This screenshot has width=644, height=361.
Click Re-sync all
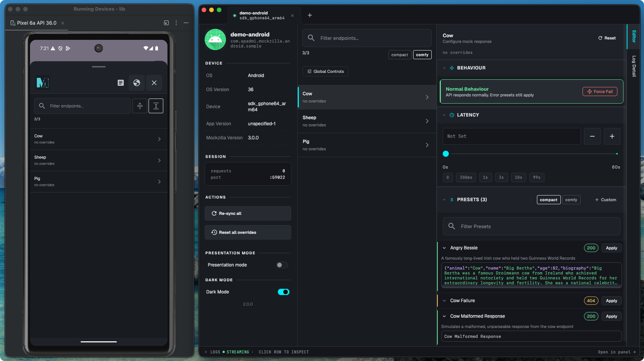click(x=248, y=213)
